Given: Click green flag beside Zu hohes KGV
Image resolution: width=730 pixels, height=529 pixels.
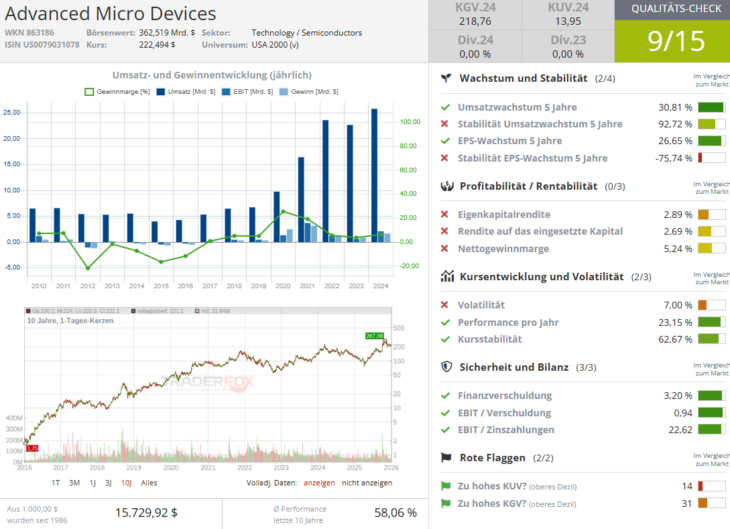Looking at the screenshot, I should point(445,503).
